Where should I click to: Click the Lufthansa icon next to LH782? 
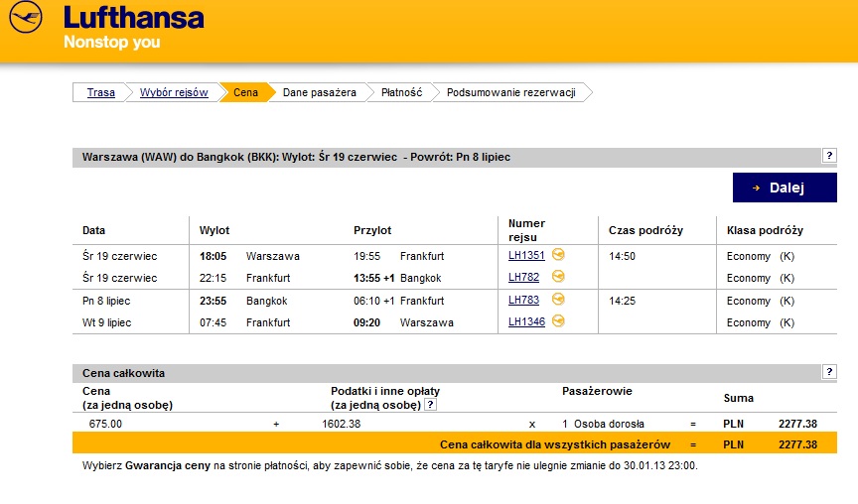(558, 276)
